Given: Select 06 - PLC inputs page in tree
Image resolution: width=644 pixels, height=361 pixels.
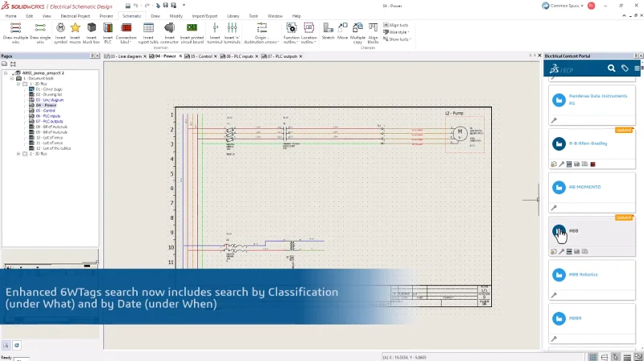Looking at the screenshot, I should click(47, 115).
